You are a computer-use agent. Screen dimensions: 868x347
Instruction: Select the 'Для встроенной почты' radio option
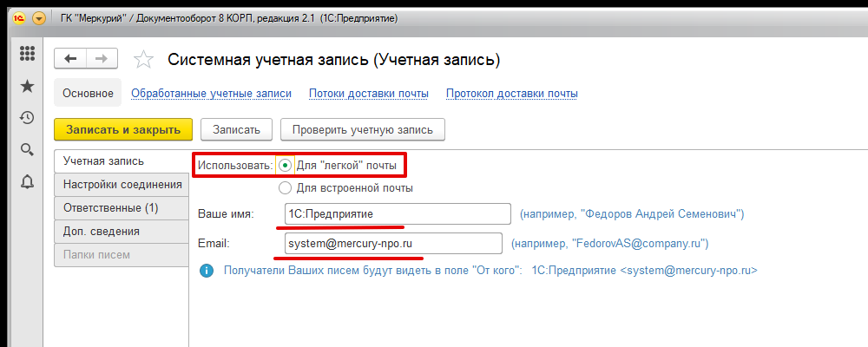point(286,187)
